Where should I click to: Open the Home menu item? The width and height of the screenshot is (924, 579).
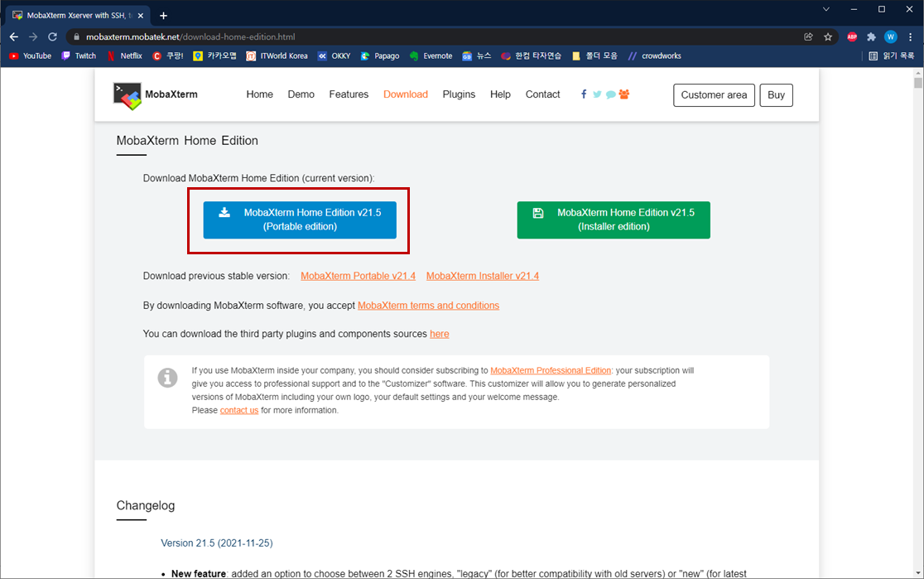(x=259, y=94)
